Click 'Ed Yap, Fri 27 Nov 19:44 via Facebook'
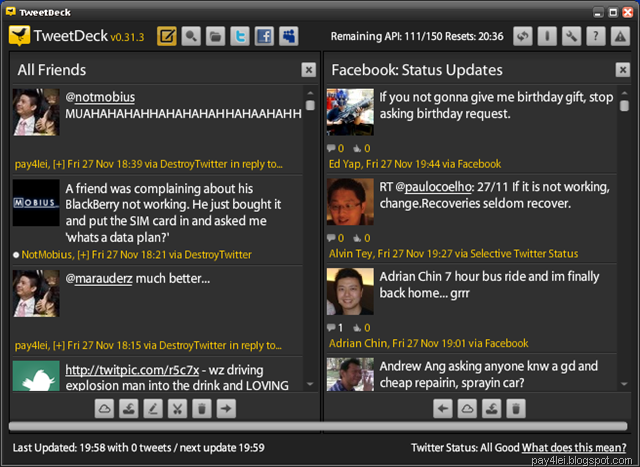 pyautogui.click(x=415, y=164)
